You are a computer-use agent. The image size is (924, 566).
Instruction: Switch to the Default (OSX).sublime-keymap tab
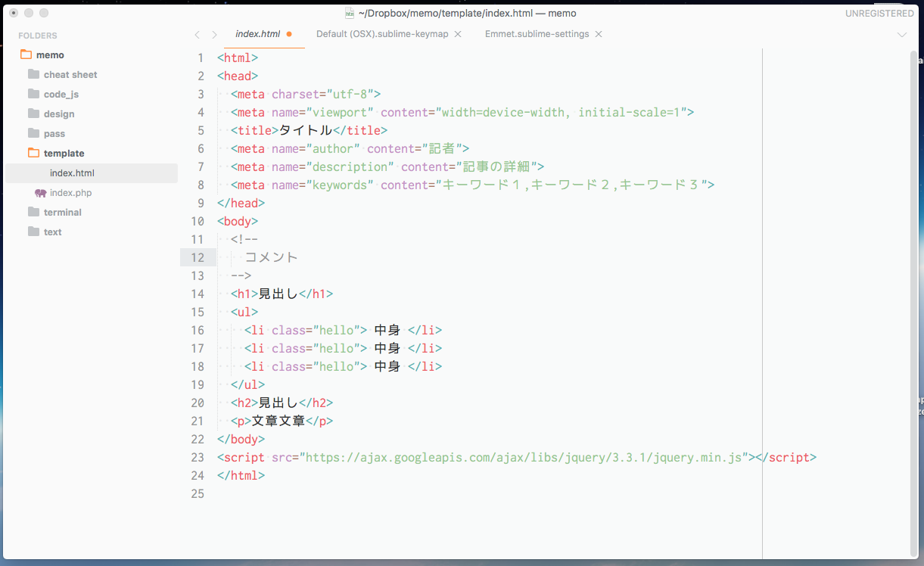pyautogui.click(x=382, y=34)
